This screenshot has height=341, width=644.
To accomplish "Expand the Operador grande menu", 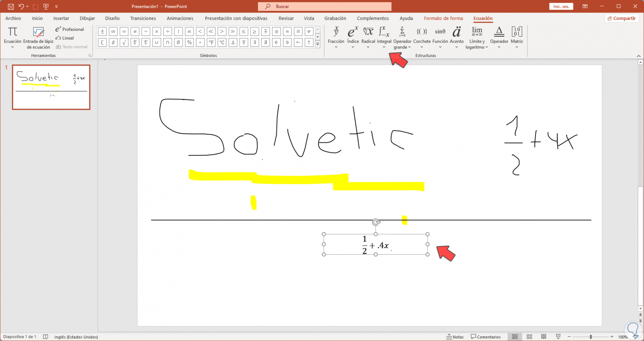I will (402, 38).
